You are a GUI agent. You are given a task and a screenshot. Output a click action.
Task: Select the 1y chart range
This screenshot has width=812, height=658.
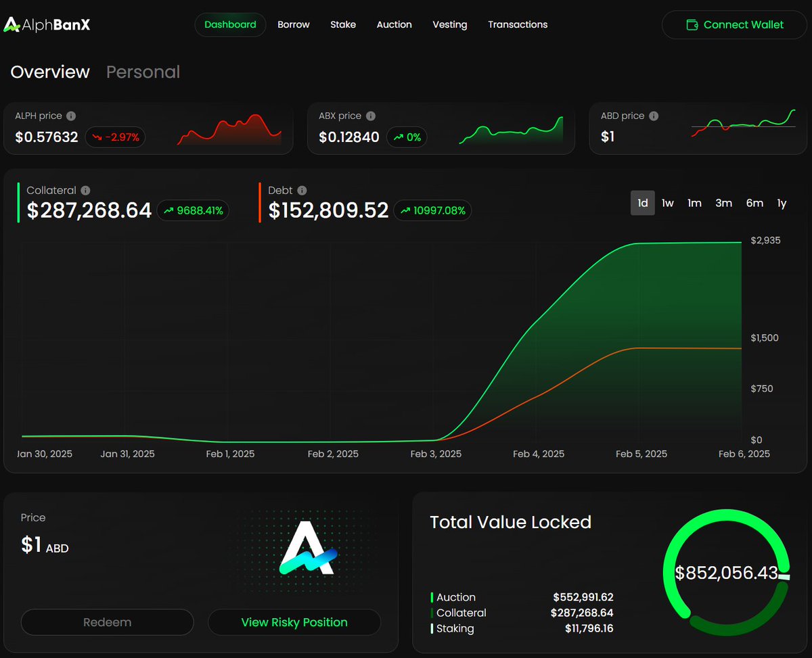[782, 203]
